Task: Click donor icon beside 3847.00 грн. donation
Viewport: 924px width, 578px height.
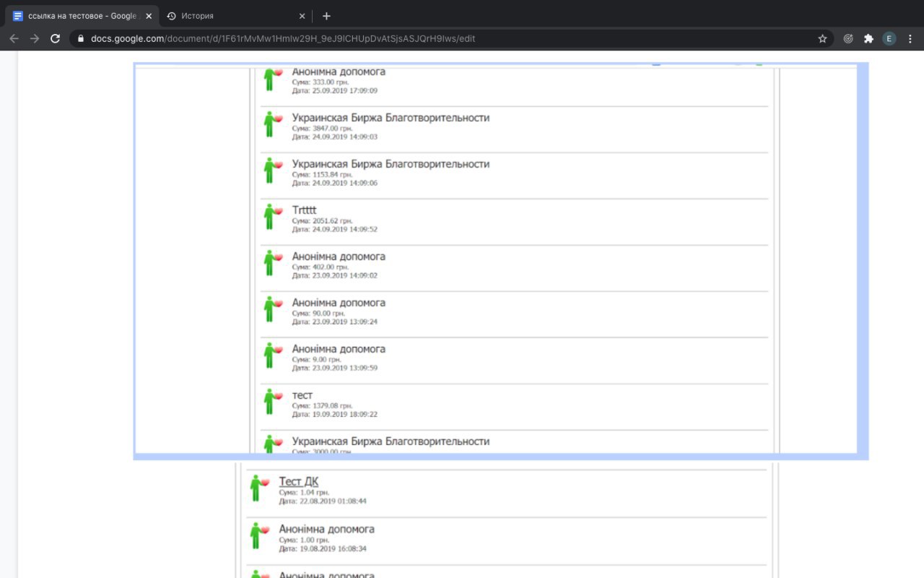Action: pyautogui.click(x=272, y=124)
